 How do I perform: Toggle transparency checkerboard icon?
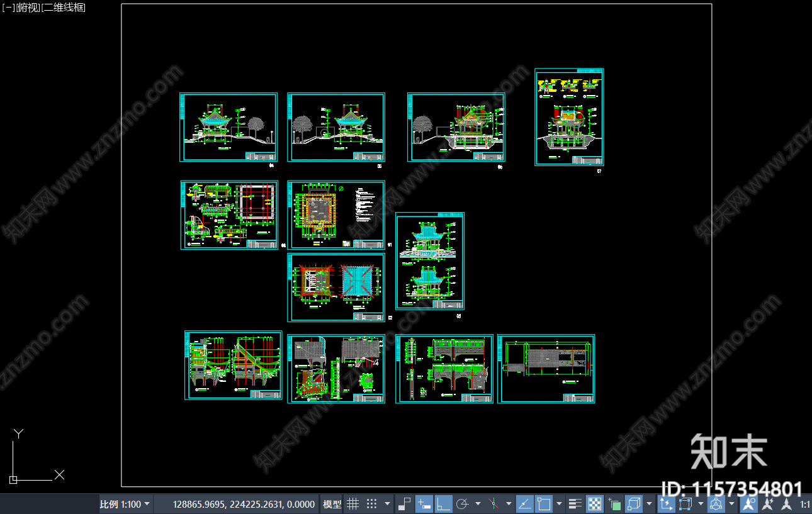595,504
